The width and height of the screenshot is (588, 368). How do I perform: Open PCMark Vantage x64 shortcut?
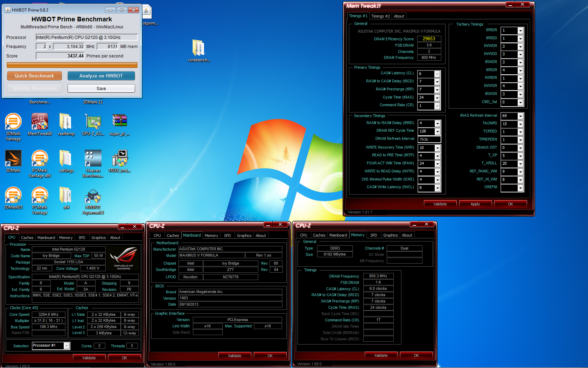[40, 164]
